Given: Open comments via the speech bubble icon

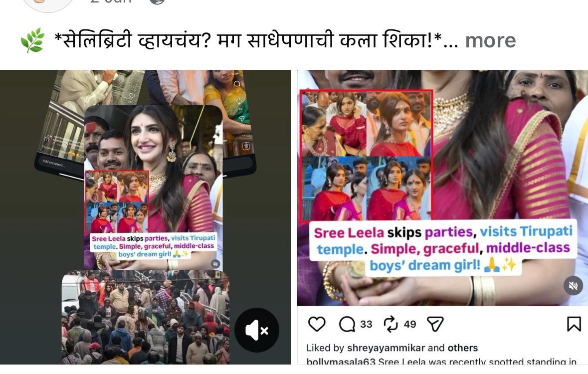Looking at the screenshot, I should [347, 324].
